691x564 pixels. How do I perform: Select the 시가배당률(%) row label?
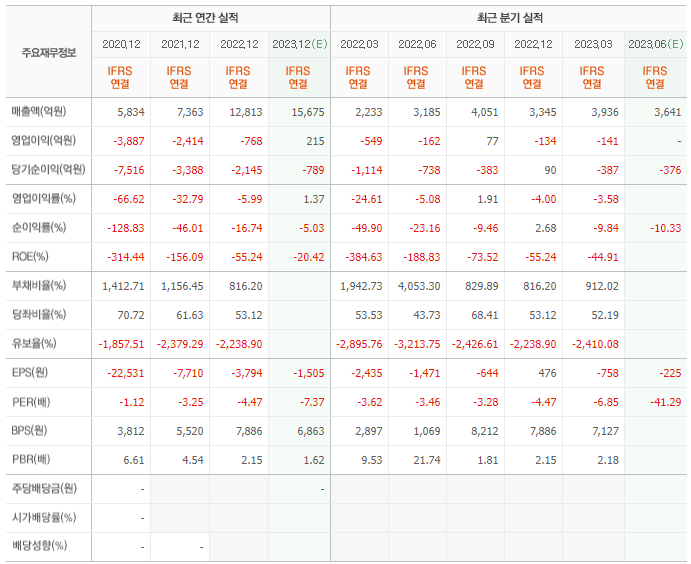[x=44, y=517]
